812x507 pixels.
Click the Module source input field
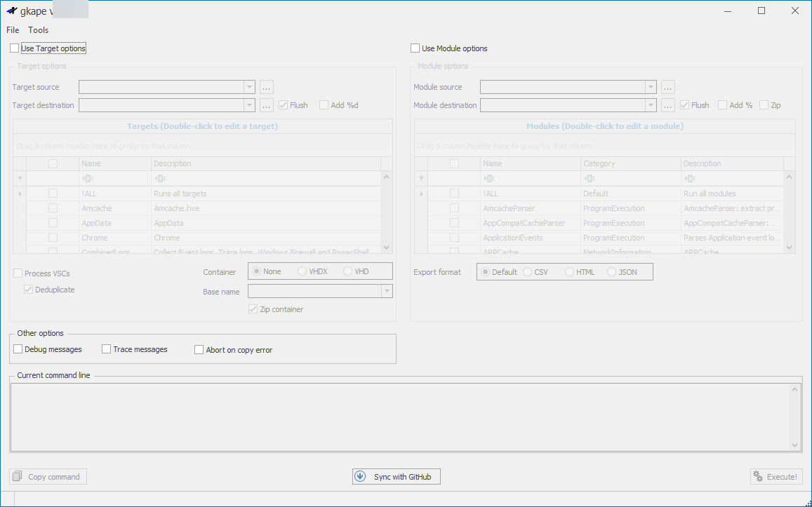pos(563,87)
